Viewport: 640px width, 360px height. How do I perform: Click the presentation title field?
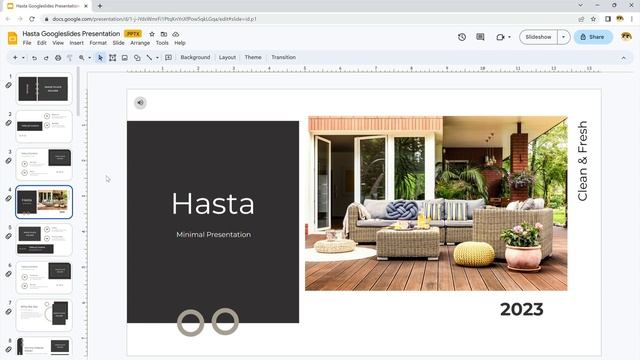click(x=71, y=34)
